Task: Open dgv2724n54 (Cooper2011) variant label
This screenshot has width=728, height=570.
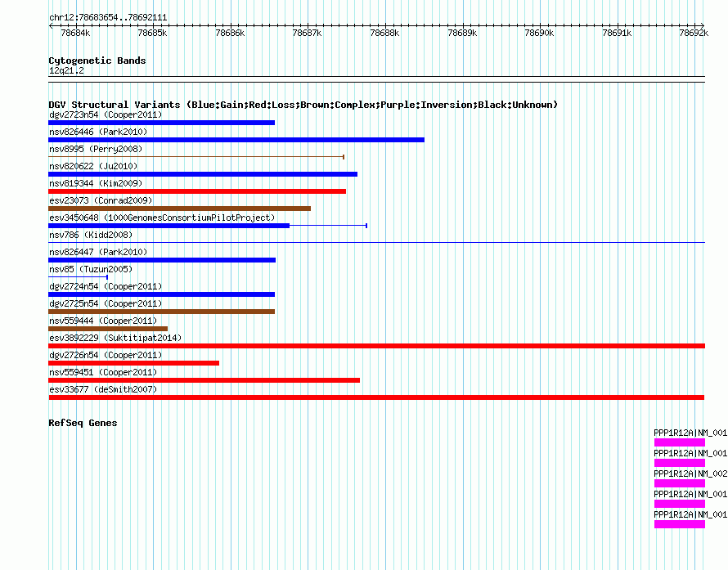Action: tap(106, 286)
